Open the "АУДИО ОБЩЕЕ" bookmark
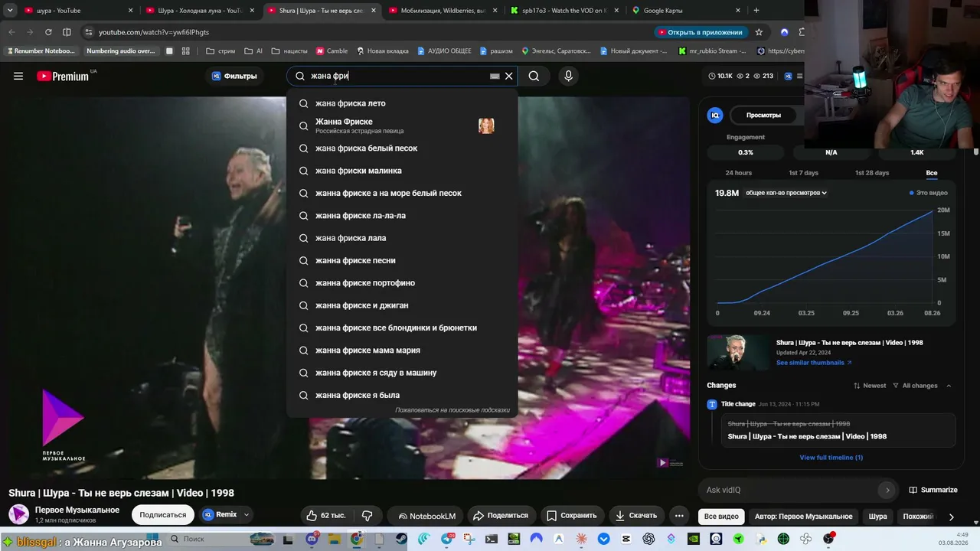Screen dimensions: 980x551 point(444,51)
